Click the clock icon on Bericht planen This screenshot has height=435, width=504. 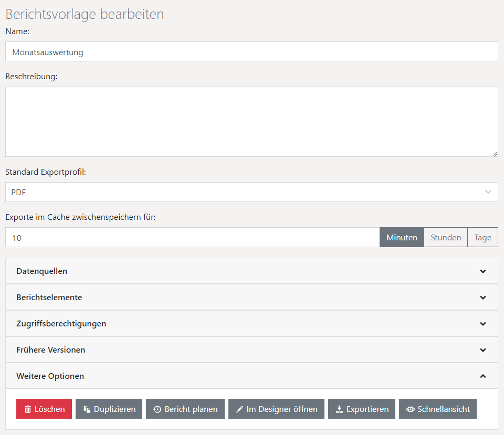(x=157, y=409)
